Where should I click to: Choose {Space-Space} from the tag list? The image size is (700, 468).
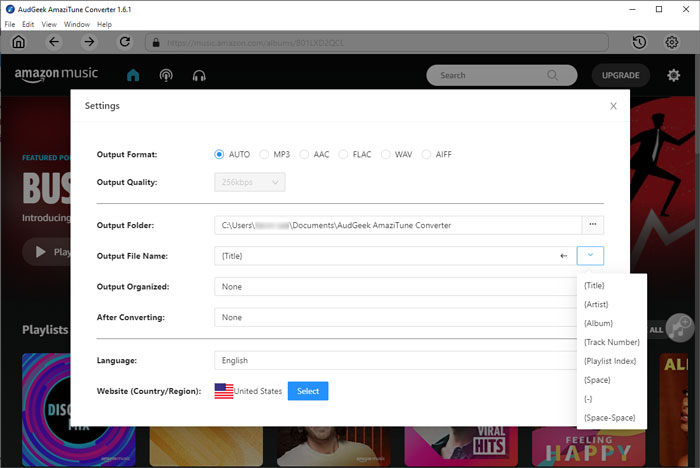click(612, 418)
